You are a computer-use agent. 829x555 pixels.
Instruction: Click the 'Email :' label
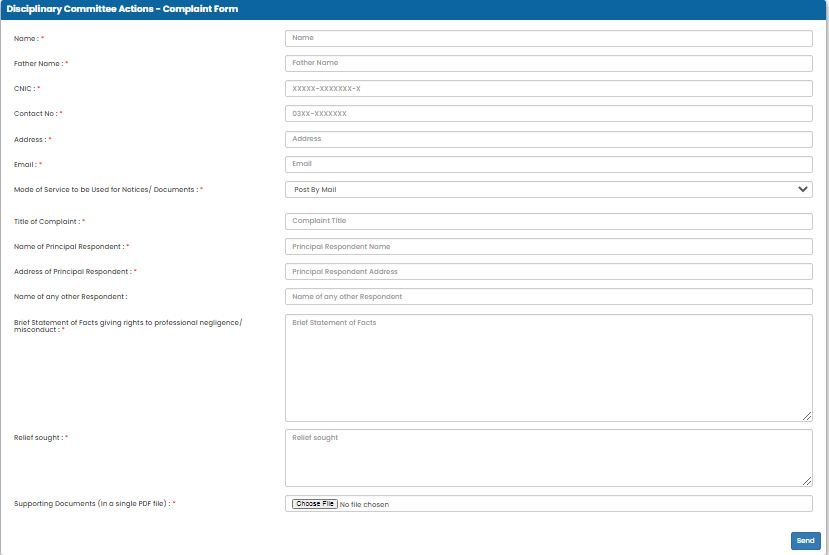pos(27,164)
